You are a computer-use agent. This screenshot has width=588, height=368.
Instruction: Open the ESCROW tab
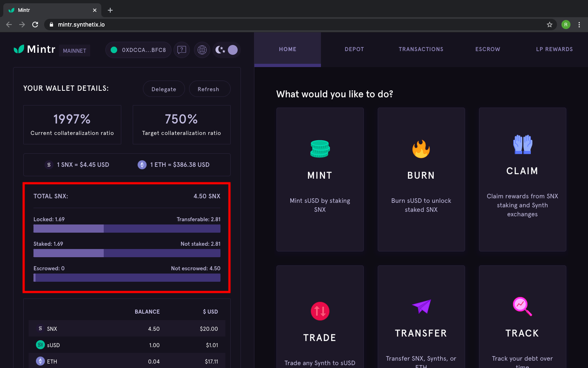[488, 49]
